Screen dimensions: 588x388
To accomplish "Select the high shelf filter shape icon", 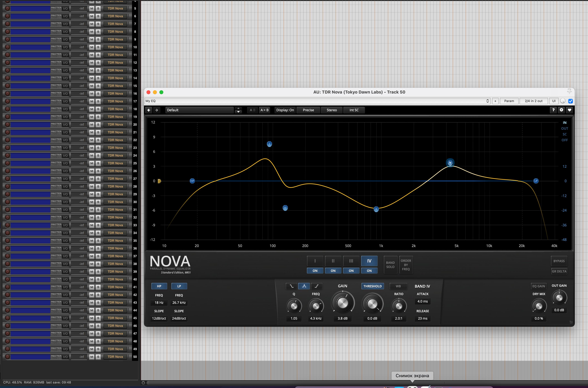I will (316, 286).
